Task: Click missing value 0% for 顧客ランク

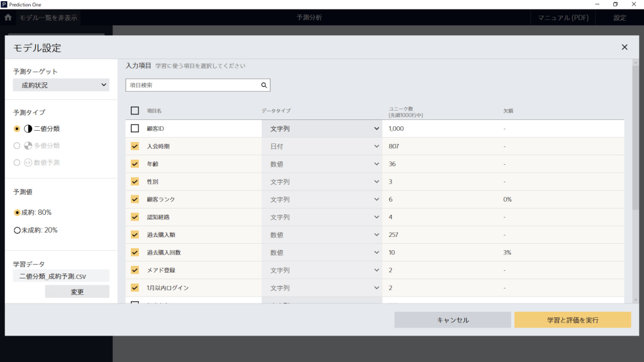Action: point(508,199)
